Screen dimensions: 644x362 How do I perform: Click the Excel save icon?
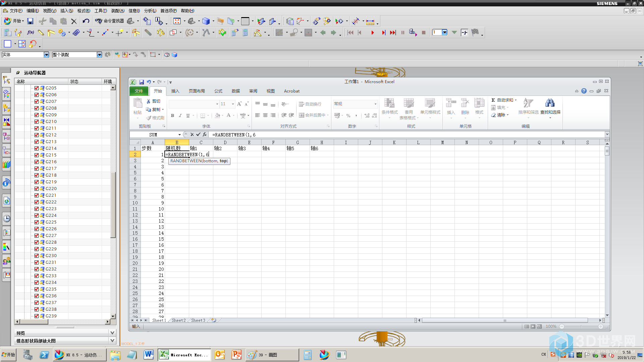click(142, 82)
